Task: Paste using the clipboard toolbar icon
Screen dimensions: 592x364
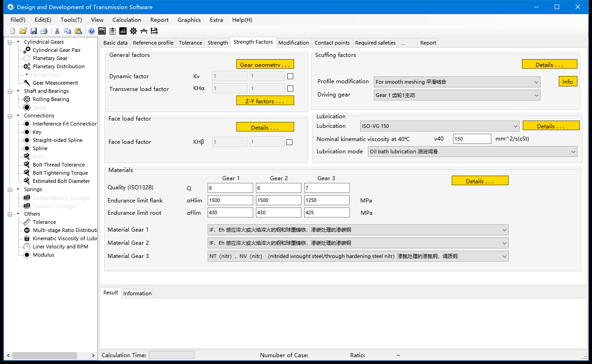Action: pos(78,31)
